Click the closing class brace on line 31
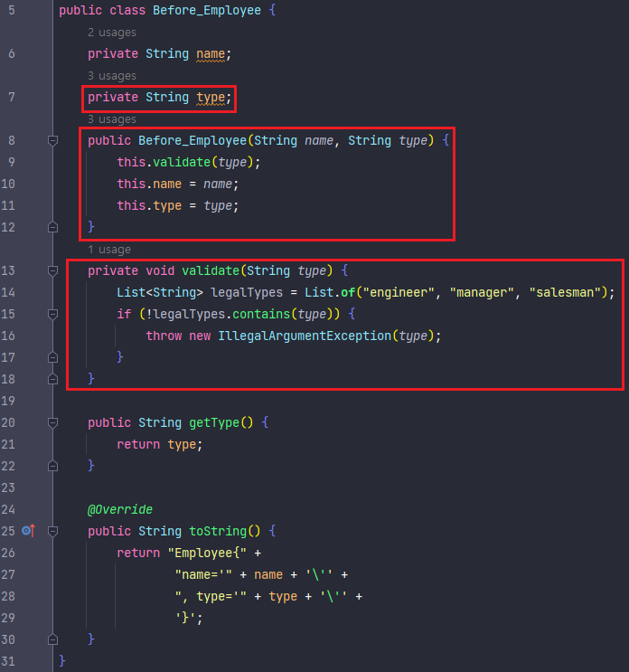 pos(62,661)
